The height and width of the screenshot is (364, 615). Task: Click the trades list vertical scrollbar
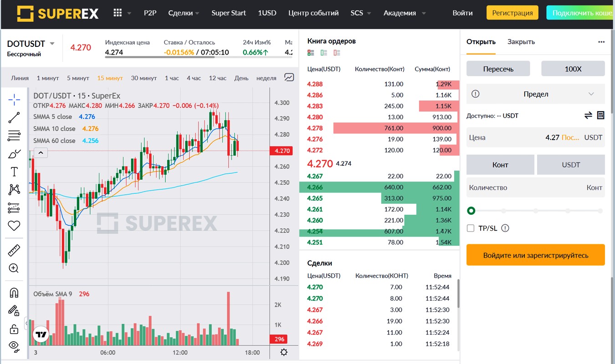point(458,293)
